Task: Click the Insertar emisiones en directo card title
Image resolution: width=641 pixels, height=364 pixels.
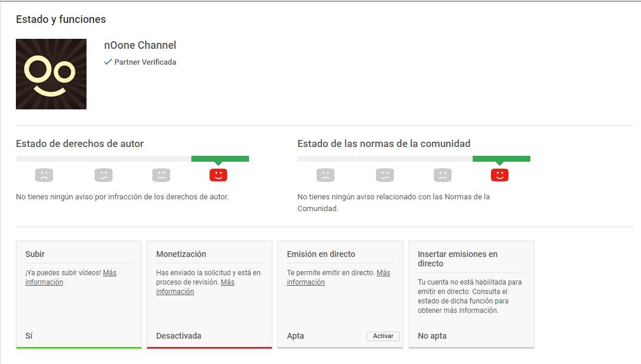Action: coord(457,259)
